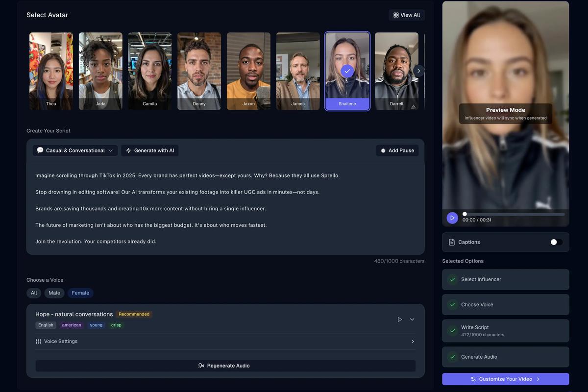Click the Select Influencer check icon
This screenshot has height=392, width=588.
click(452, 279)
